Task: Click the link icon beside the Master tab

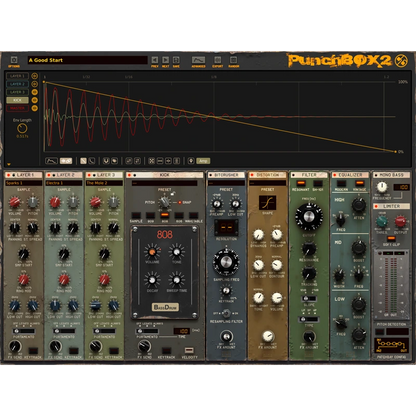Action: [34, 108]
